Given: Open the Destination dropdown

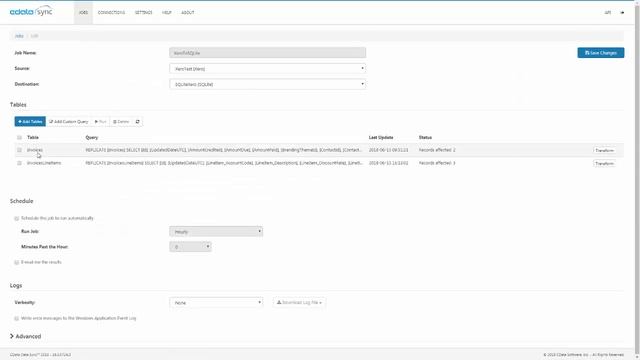Looking at the screenshot, I should 268,84.
